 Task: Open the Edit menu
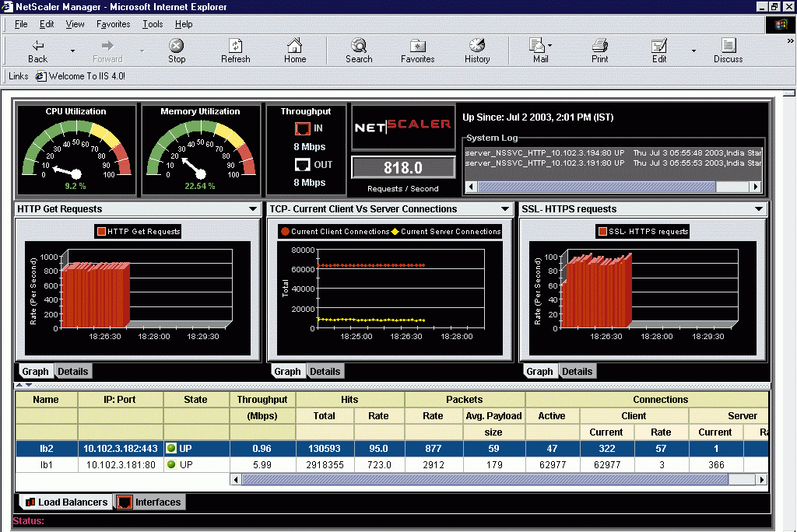pyautogui.click(x=47, y=24)
